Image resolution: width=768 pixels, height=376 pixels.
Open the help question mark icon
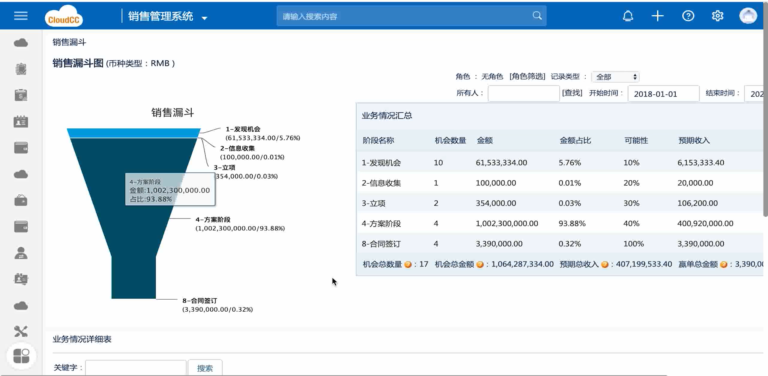coord(688,16)
